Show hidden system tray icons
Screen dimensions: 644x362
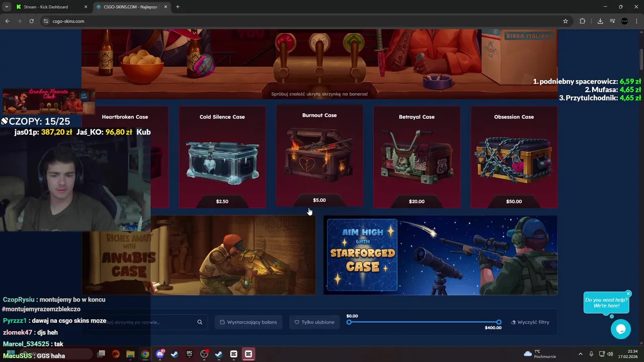pos(581,354)
